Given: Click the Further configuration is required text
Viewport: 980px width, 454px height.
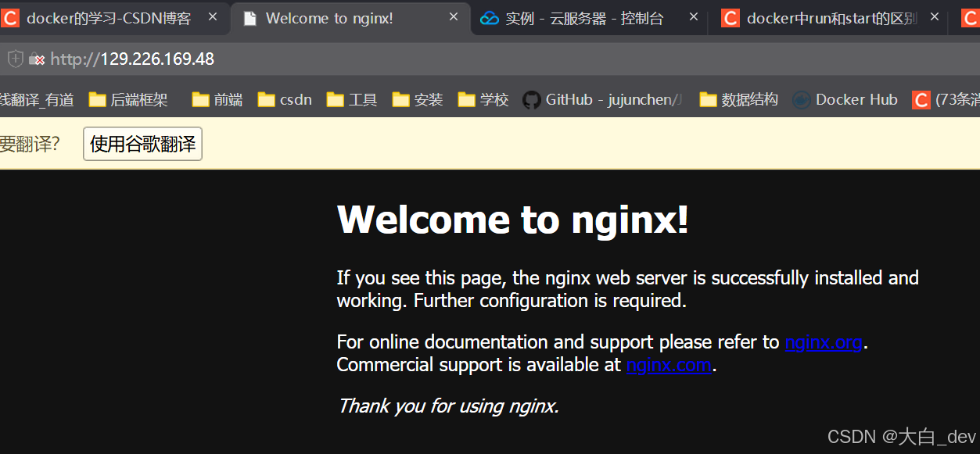Looking at the screenshot, I should pyautogui.click(x=550, y=301).
